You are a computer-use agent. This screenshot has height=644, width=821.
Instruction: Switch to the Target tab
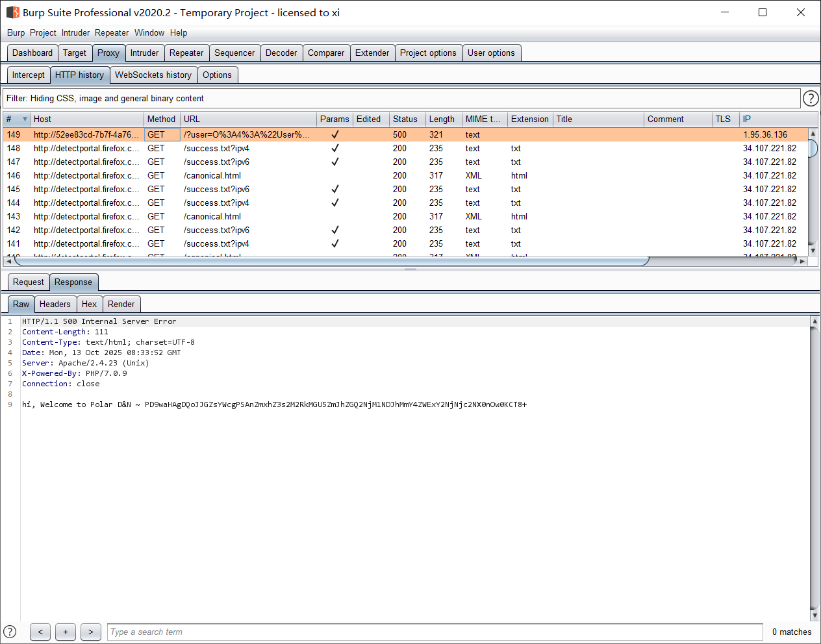(75, 53)
